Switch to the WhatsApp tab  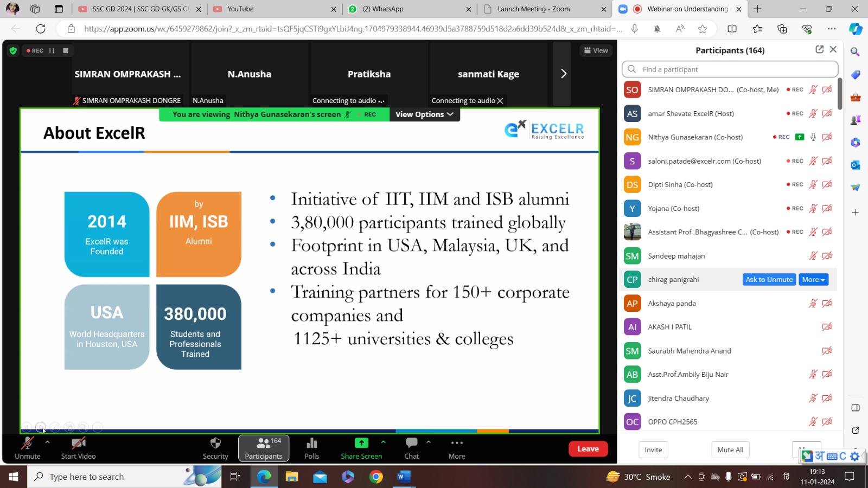(x=410, y=9)
